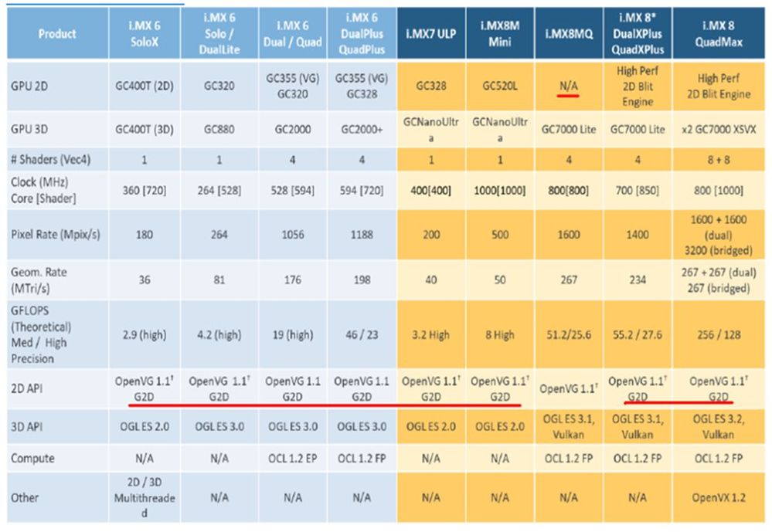Click the "198" geometry rate cell

[x=362, y=280]
